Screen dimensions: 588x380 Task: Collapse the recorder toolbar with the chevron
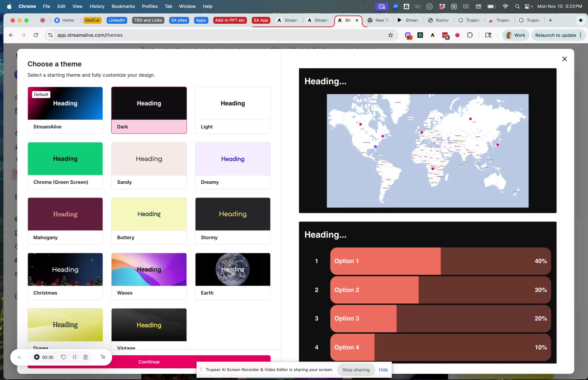[19, 357]
